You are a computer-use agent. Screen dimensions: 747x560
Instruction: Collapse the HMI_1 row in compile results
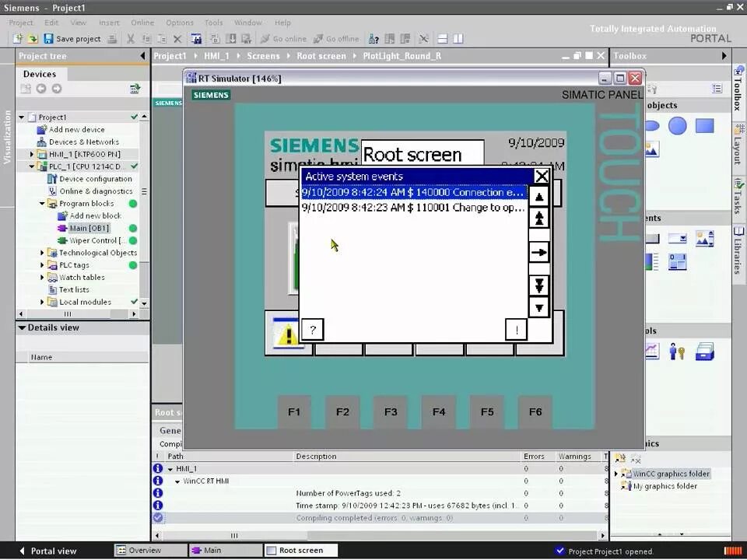click(170, 469)
